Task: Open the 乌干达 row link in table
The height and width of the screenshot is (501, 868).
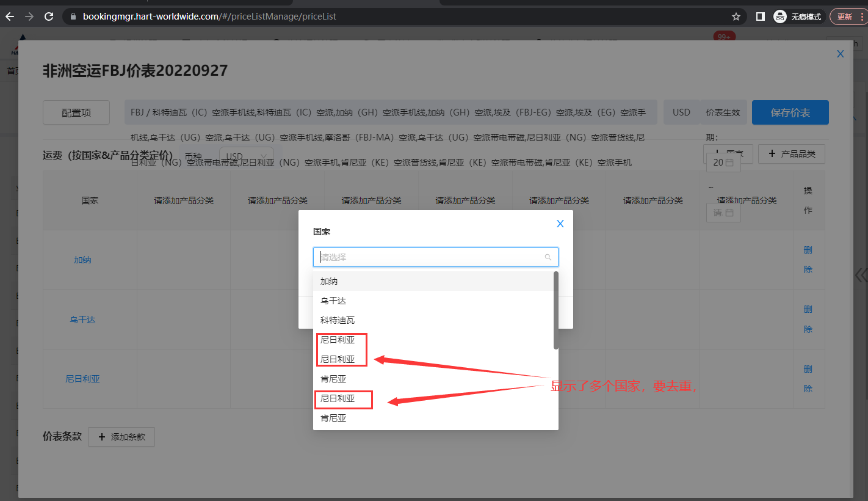Action: (x=82, y=320)
